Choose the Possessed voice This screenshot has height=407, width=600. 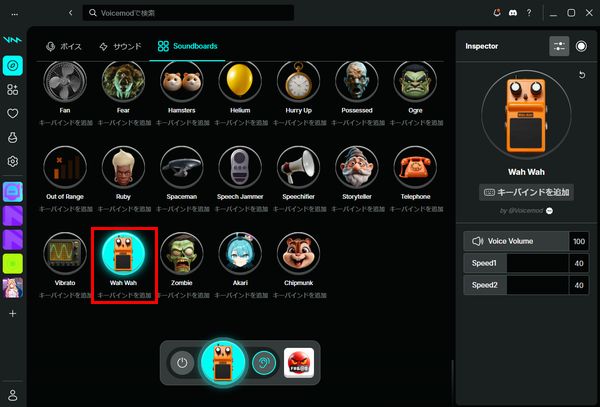[357, 81]
